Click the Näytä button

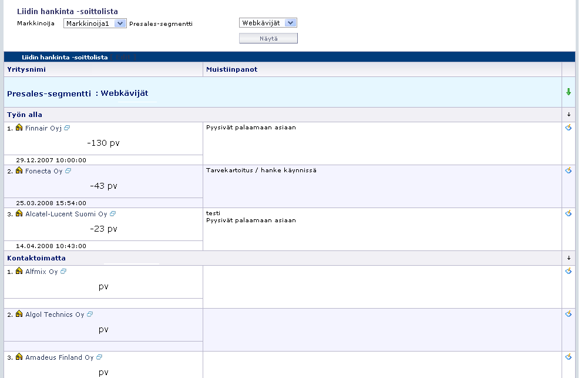coord(268,38)
